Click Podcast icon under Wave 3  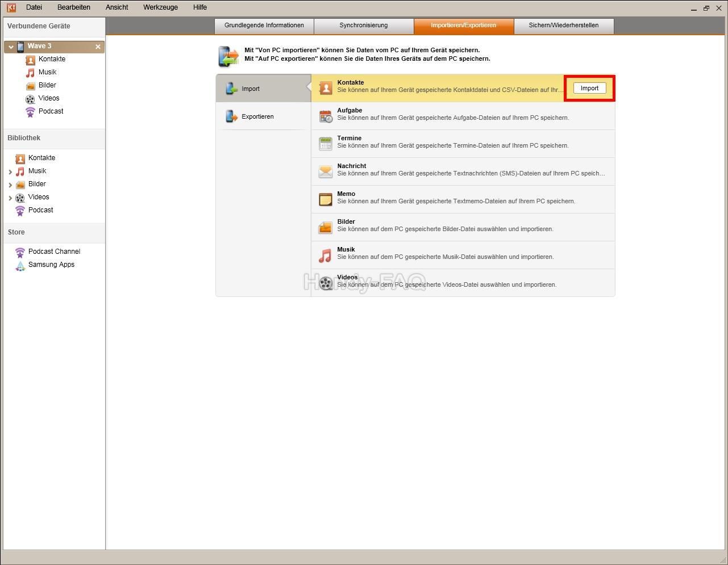[31, 112]
